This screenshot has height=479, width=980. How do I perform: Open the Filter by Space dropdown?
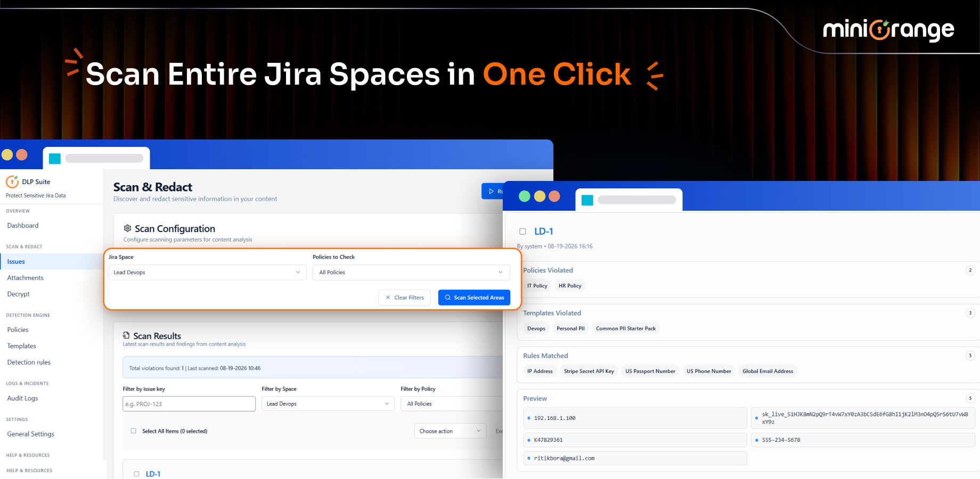(x=328, y=403)
